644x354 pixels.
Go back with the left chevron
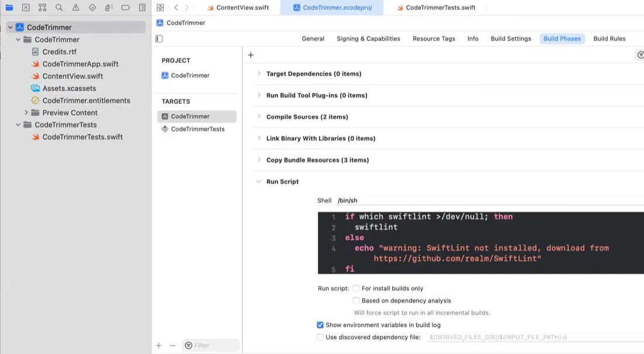click(176, 8)
